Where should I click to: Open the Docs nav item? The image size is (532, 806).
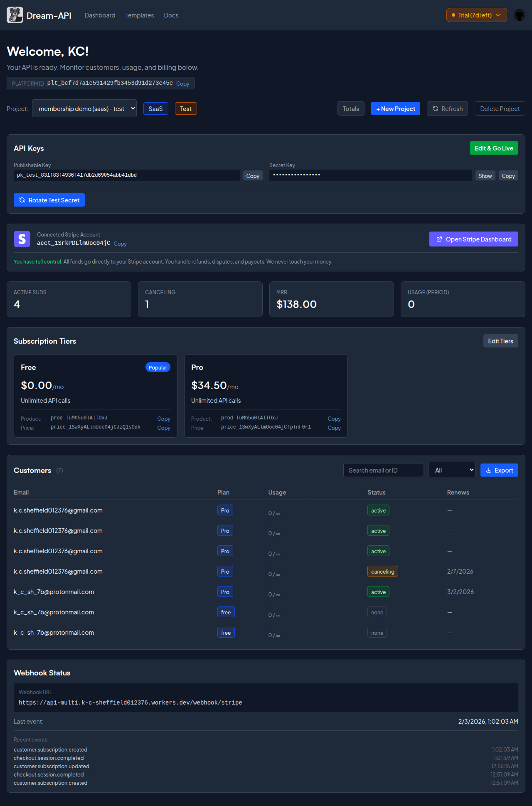coord(171,15)
